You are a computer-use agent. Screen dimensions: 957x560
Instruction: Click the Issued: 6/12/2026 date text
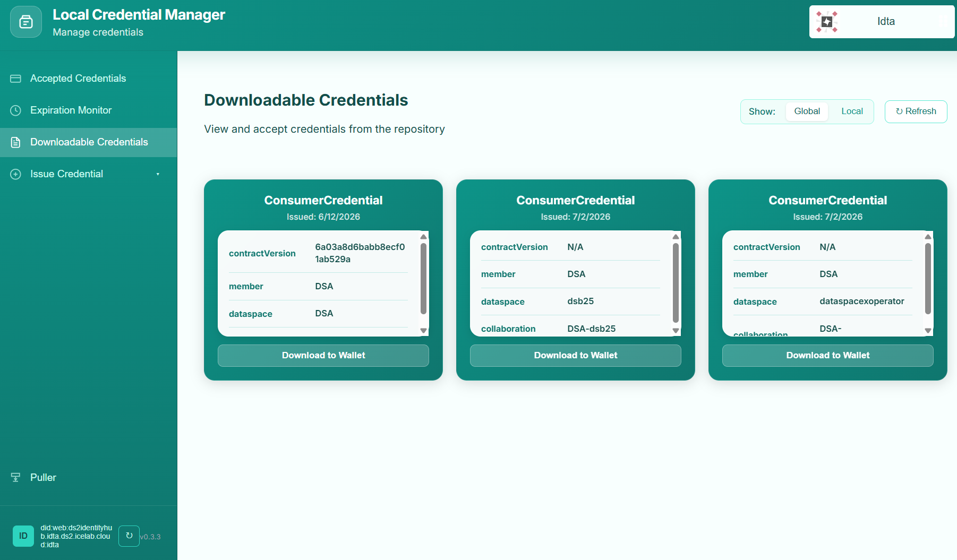coord(323,217)
